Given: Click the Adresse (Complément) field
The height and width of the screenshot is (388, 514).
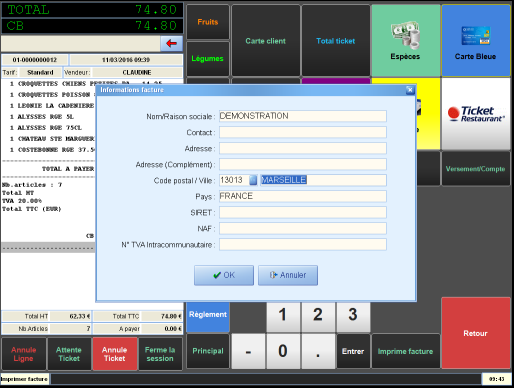Looking at the screenshot, I should [x=303, y=164].
